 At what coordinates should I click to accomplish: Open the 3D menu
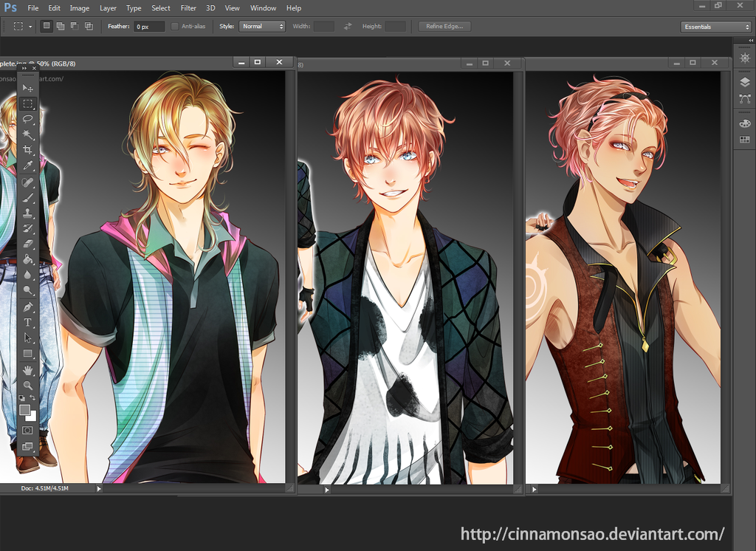coord(210,8)
